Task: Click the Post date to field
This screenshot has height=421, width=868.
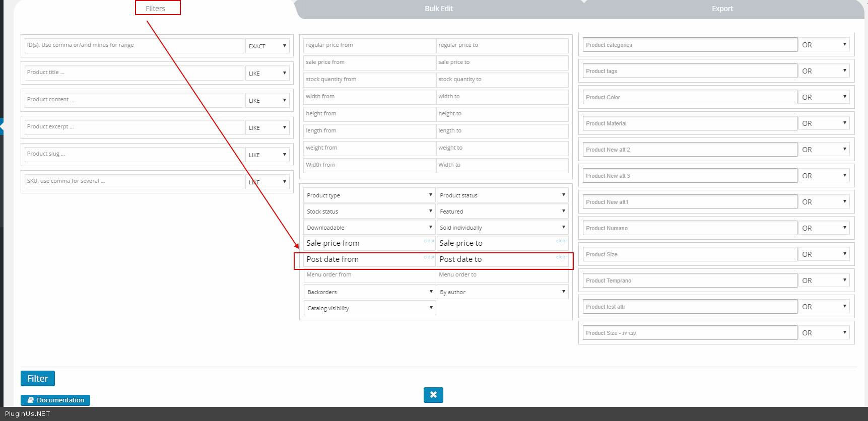Action: click(496, 259)
